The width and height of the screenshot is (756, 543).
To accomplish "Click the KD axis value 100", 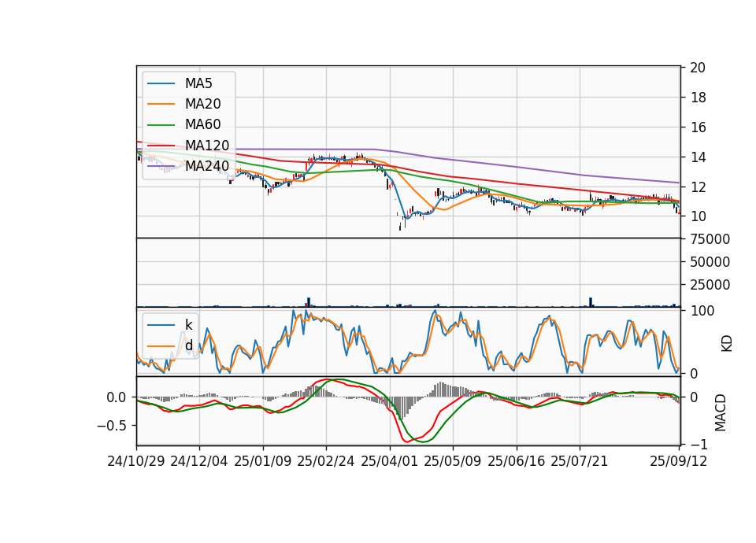I will coord(702,311).
